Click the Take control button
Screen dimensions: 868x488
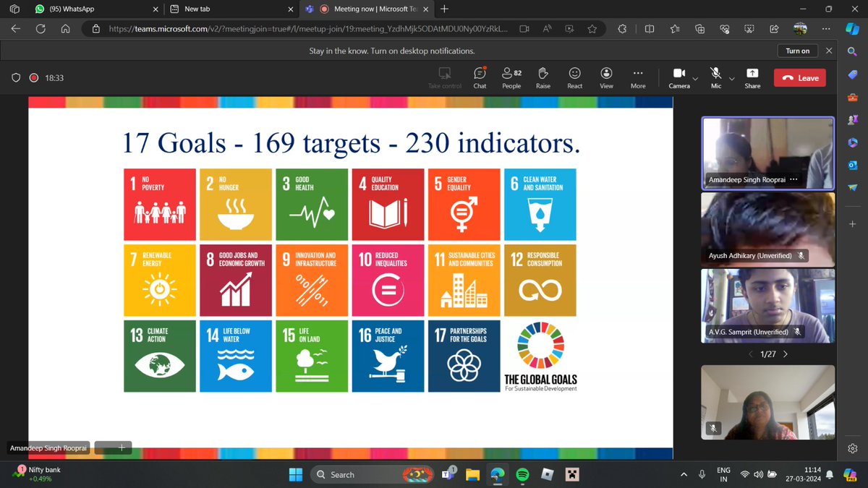tap(445, 78)
